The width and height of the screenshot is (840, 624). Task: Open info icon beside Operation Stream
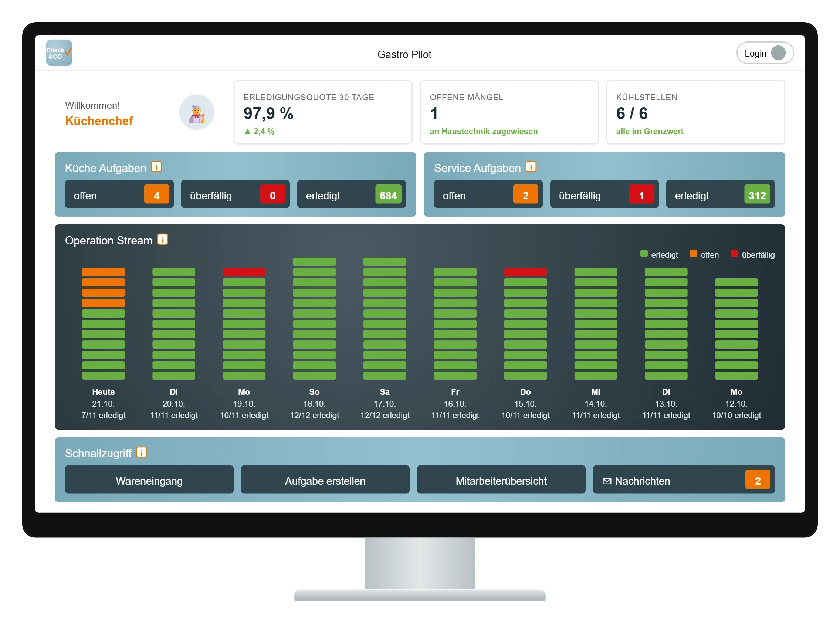[162, 239]
